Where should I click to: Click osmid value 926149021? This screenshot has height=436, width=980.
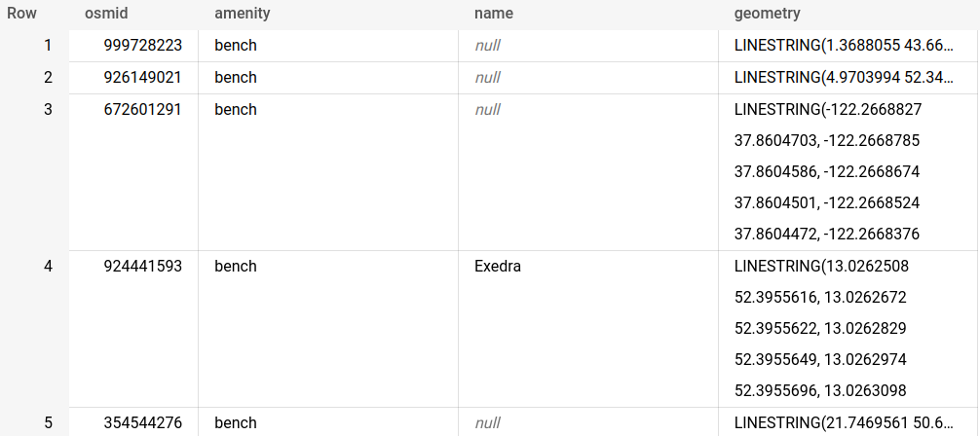coord(142,78)
